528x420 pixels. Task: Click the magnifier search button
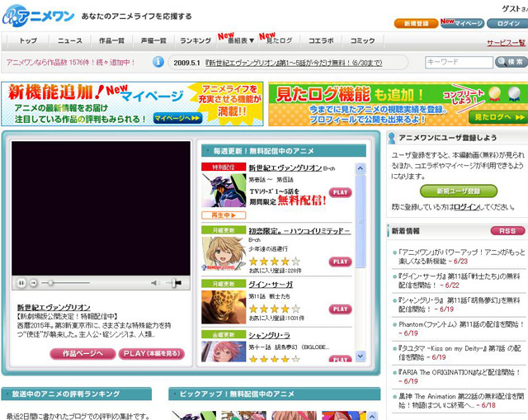click(511, 62)
